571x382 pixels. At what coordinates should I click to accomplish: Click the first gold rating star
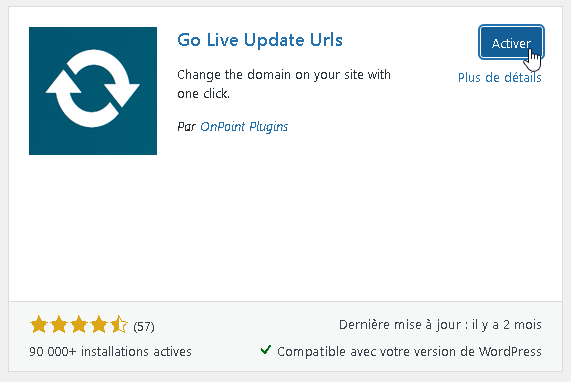pos(39,324)
